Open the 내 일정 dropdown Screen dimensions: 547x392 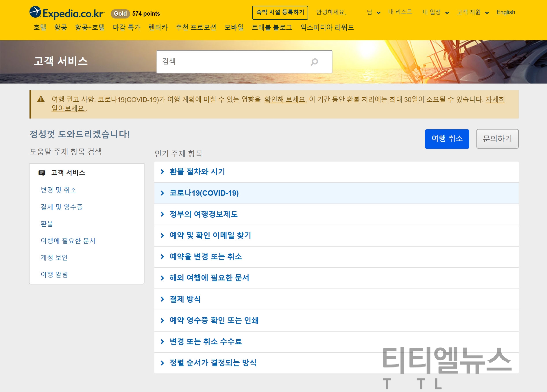point(435,12)
